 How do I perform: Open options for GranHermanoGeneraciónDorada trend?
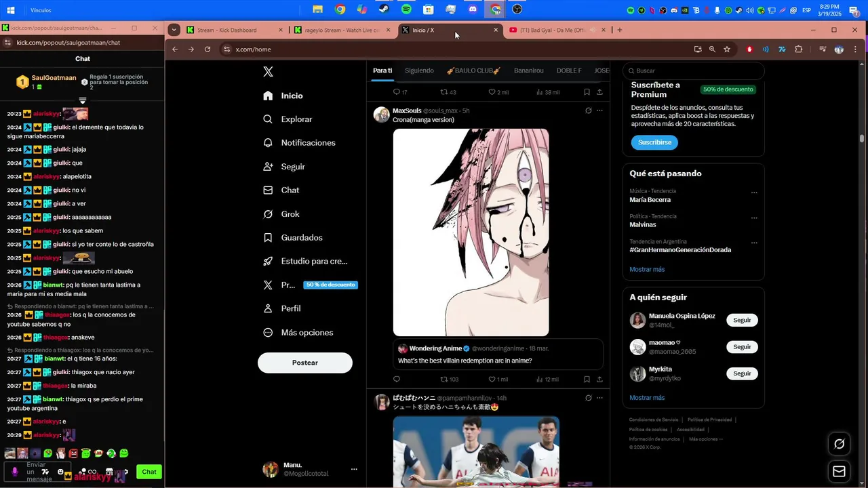pyautogui.click(x=754, y=243)
